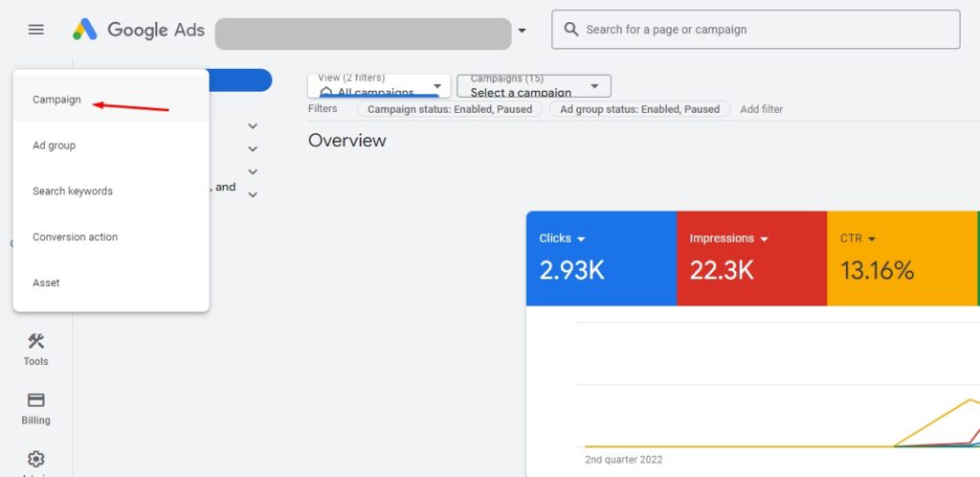Click the Google Ads logo
This screenshot has width=980, height=477.
[x=138, y=30]
